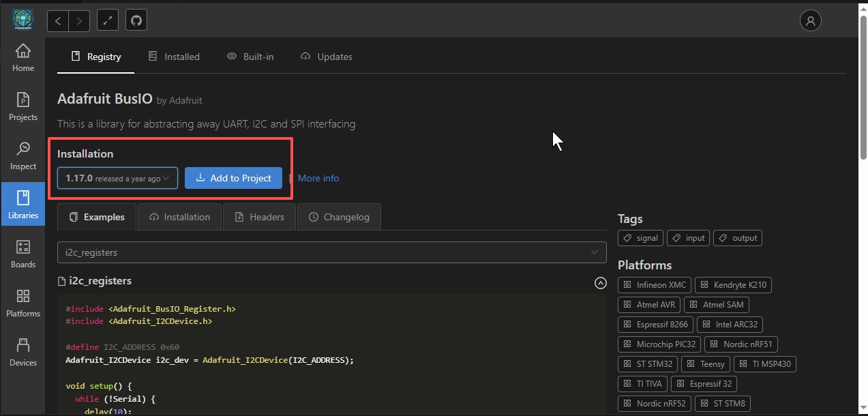Click the expand fullscreen icon
This screenshot has width=868, height=416.
click(x=108, y=21)
